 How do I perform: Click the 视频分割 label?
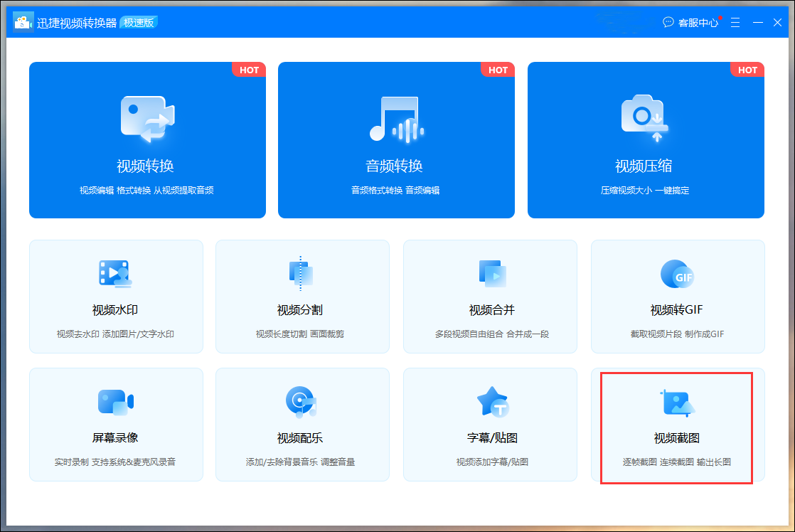300,310
